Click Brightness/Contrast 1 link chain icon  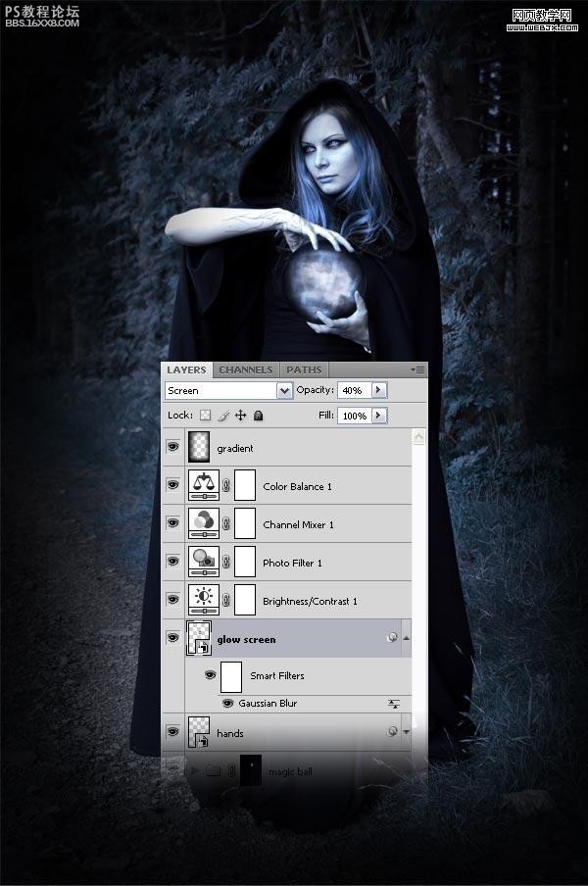tap(226, 600)
